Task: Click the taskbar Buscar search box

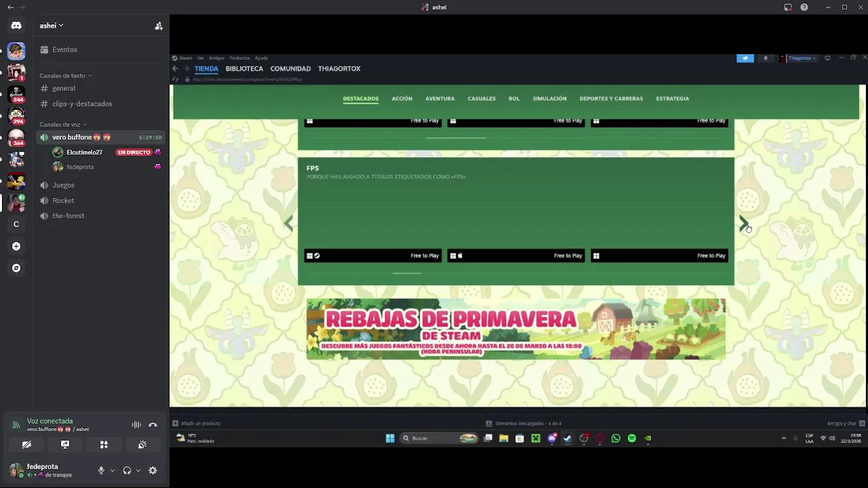Action: coord(439,439)
